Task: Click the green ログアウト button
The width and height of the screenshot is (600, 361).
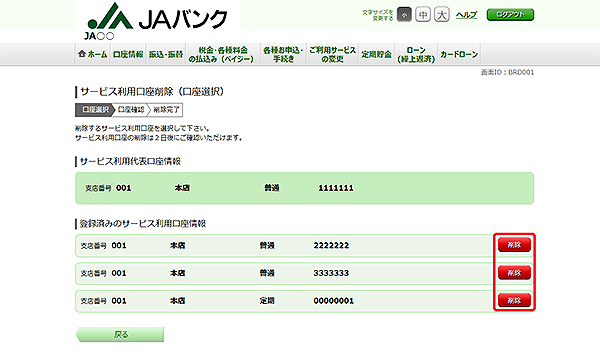Action: pyautogui.click(x=510, y=15)
